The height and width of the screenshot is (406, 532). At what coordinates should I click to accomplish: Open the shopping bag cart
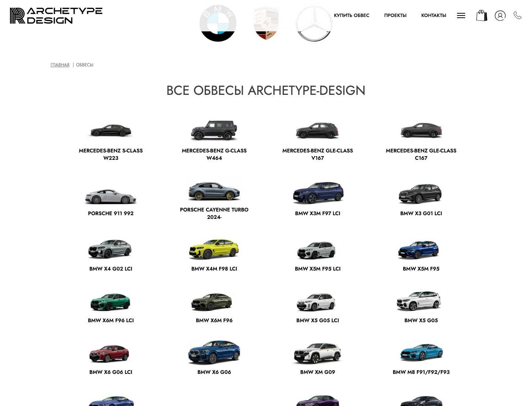pos(481,16)
